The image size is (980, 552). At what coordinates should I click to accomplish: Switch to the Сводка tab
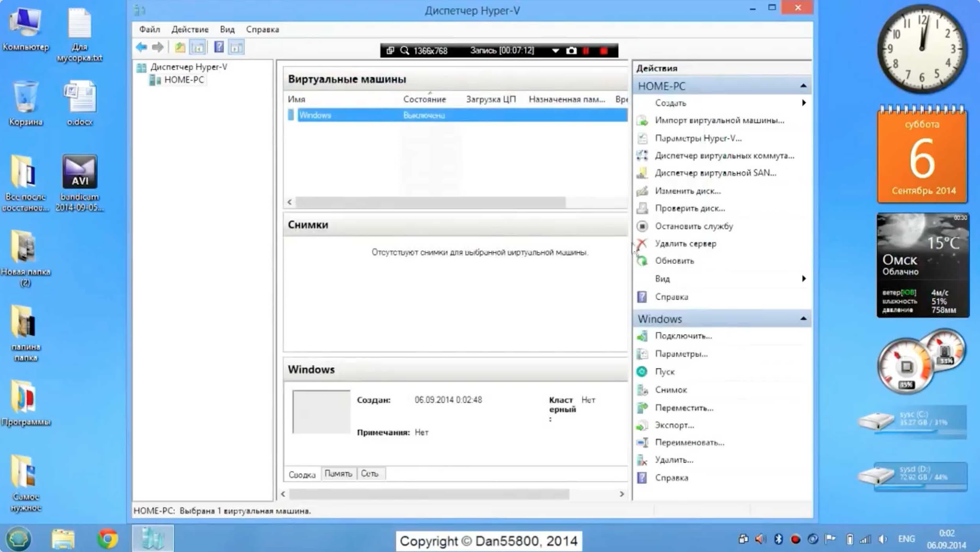(302, 475)
